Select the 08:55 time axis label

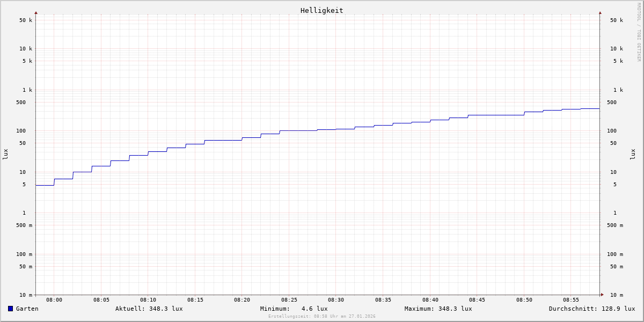571,300
